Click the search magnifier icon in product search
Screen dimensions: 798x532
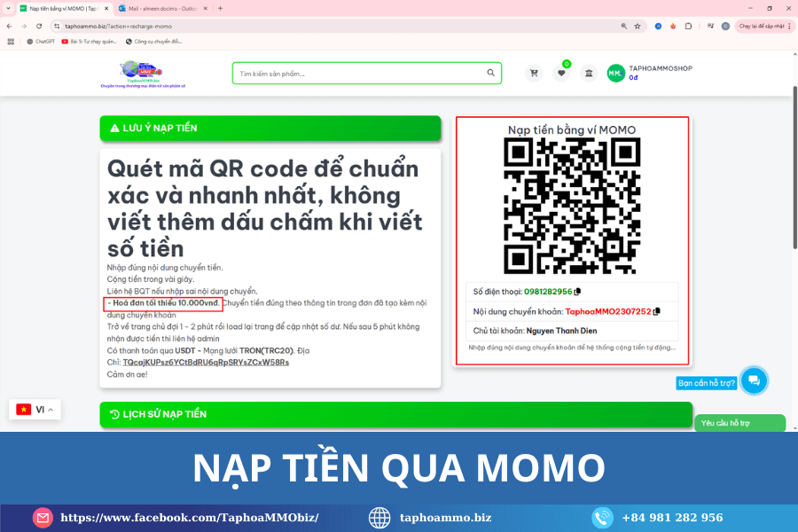pos(490,73)
